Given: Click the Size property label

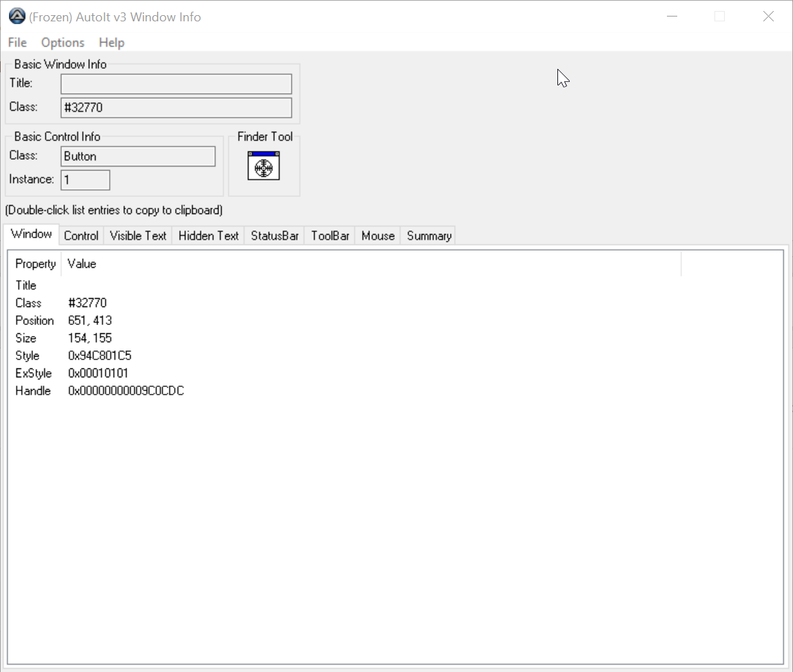Looking at the screenshot, I should 25,339.
